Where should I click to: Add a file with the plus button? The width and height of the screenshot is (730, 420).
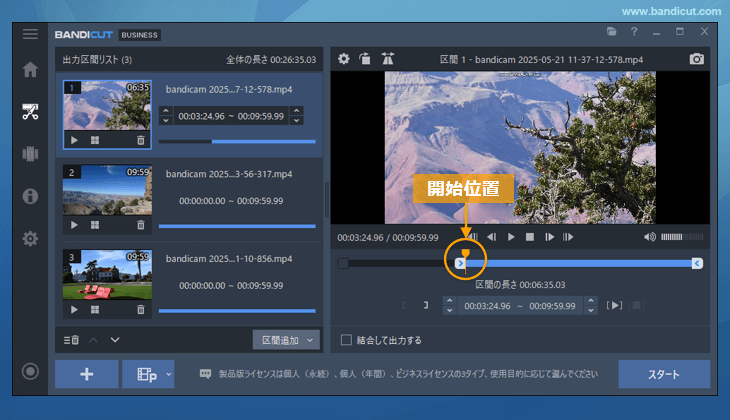pyautogui.click(x=86, y=374)
